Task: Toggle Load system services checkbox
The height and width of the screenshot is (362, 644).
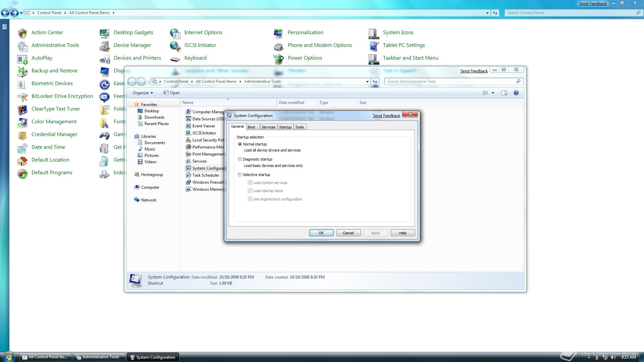Action: 250,183
